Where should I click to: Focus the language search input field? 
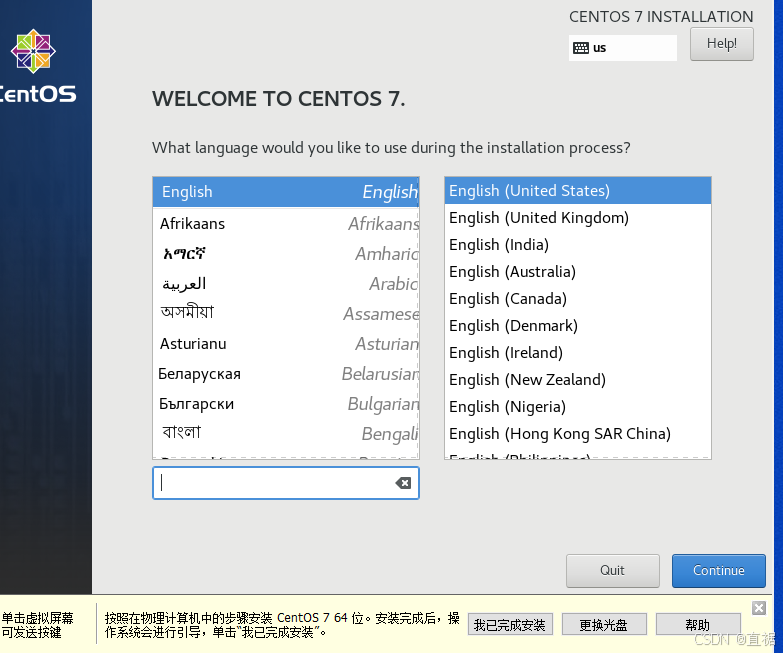click(x=286, y=483)
